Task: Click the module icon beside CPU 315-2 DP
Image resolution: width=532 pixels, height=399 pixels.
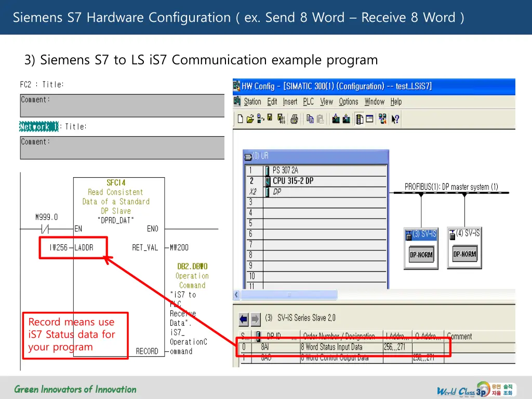Action: [268, 181]
